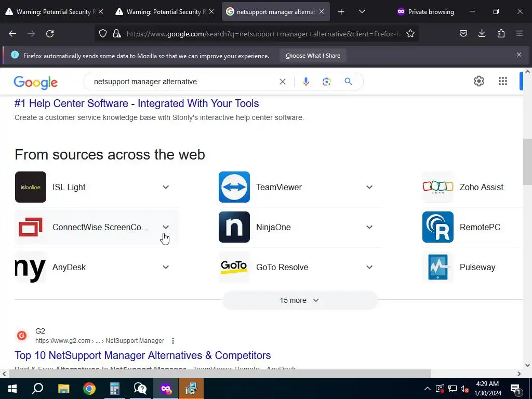Click scrollbar right arrow at page bottom
The image size is (532, 399).
[x=519, y=374]
